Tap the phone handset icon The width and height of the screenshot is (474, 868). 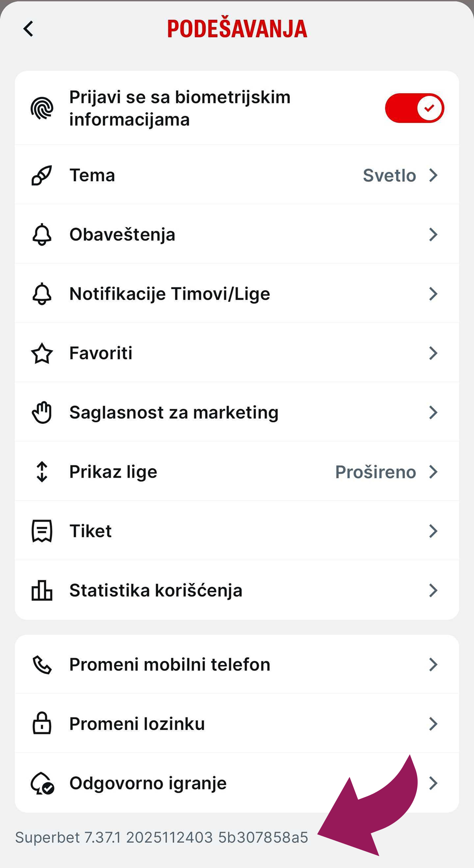tap(42, 664)
